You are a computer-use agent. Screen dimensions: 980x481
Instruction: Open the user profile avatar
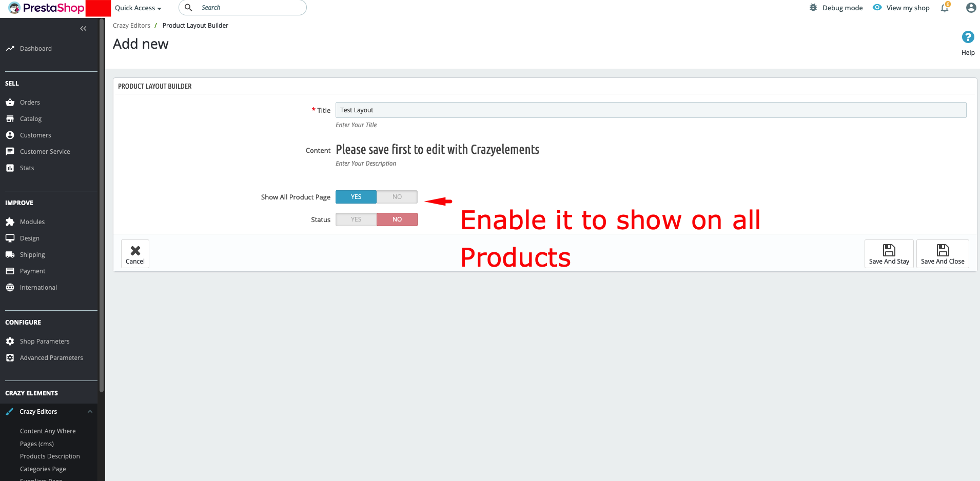(x=971, y=8)
